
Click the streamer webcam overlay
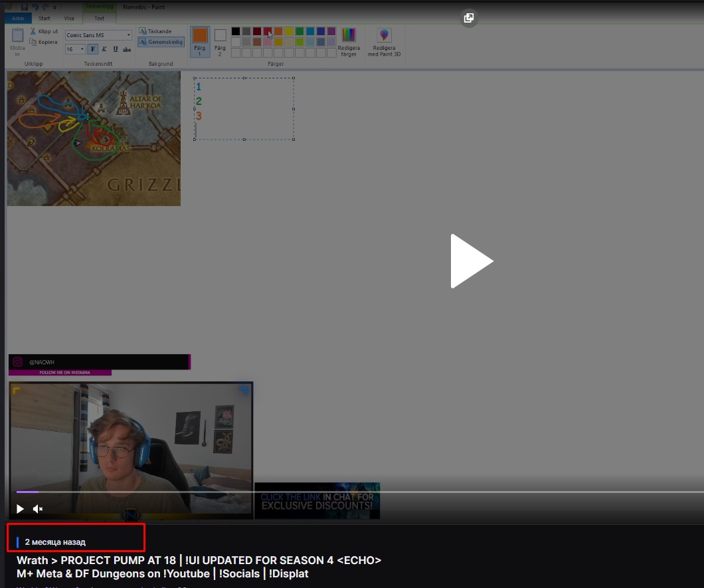(x=131, y=450)
